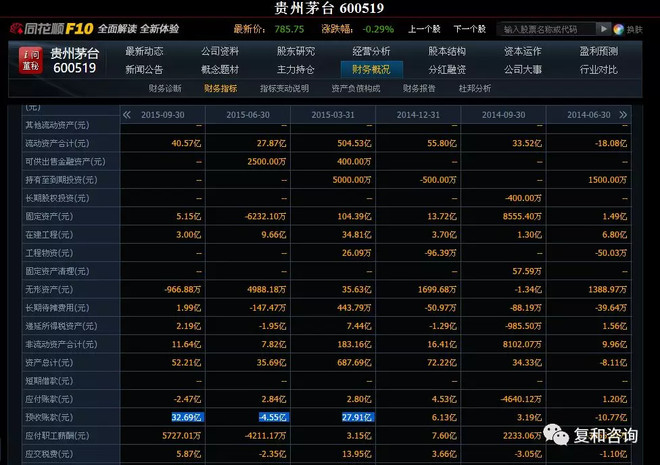Image resolution: width=660 pixels, height=465 pixels.
Task: Click the -4640.12万 accounts payable cell
Action: 521,399
